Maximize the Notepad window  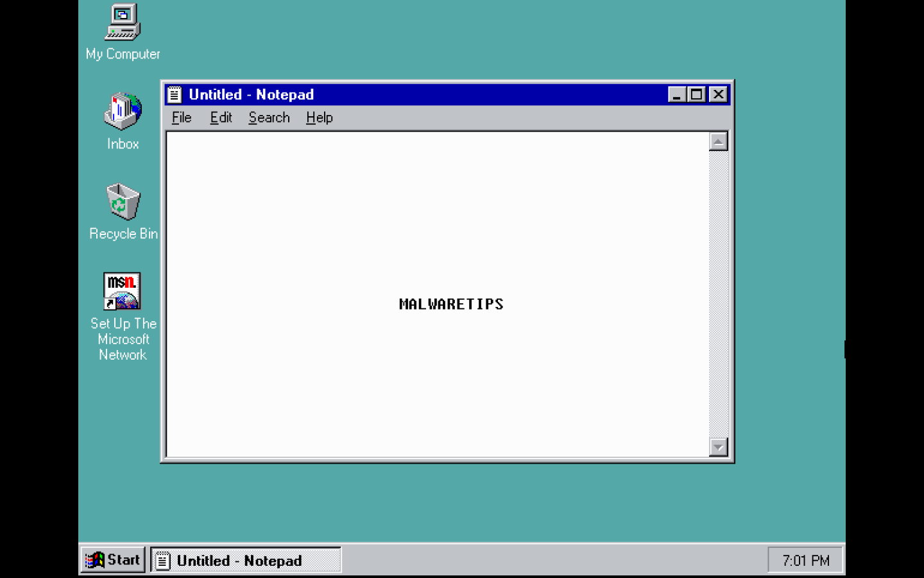tap(696, 95)
